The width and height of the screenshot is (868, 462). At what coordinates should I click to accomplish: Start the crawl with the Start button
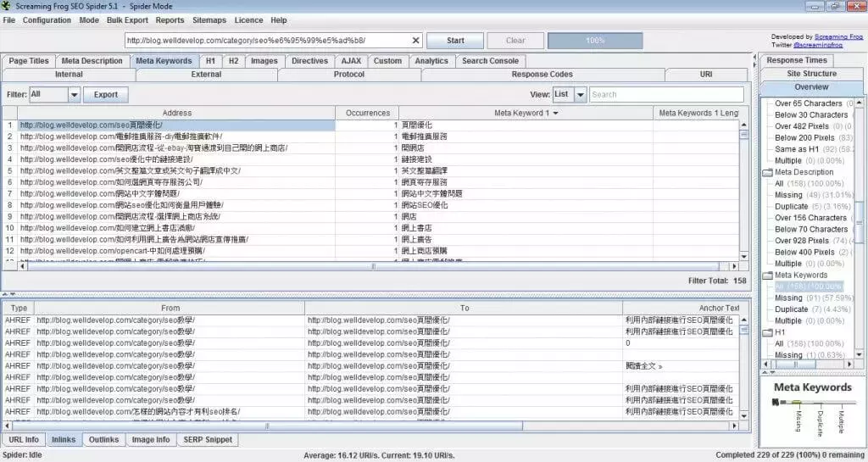click(x=455, y=41)
